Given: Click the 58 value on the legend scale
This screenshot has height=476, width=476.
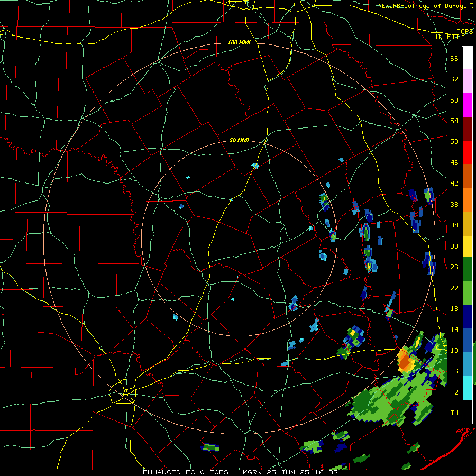Looking at the screenshot, I should point(454,100).
